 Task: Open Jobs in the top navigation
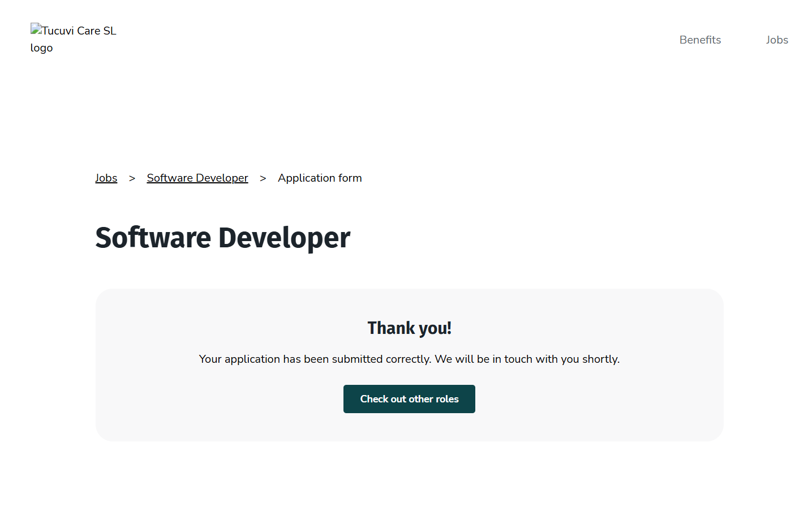(776, 40)
